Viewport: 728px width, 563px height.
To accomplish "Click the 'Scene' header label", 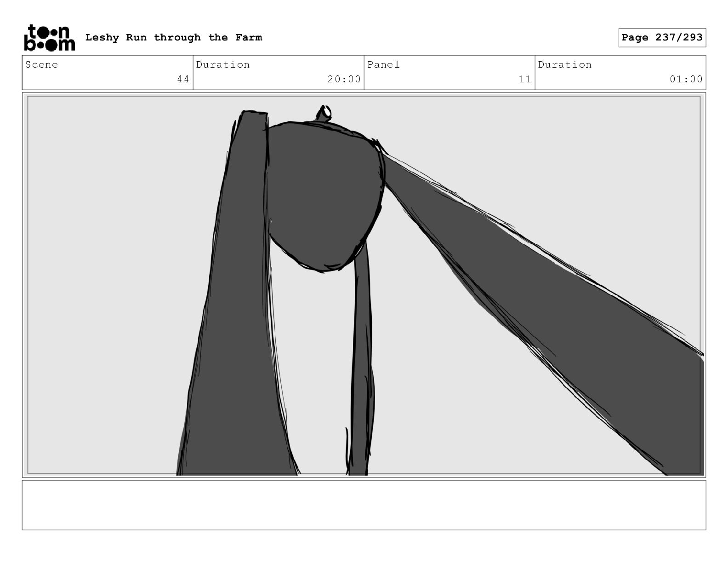I will coord(42,64).
